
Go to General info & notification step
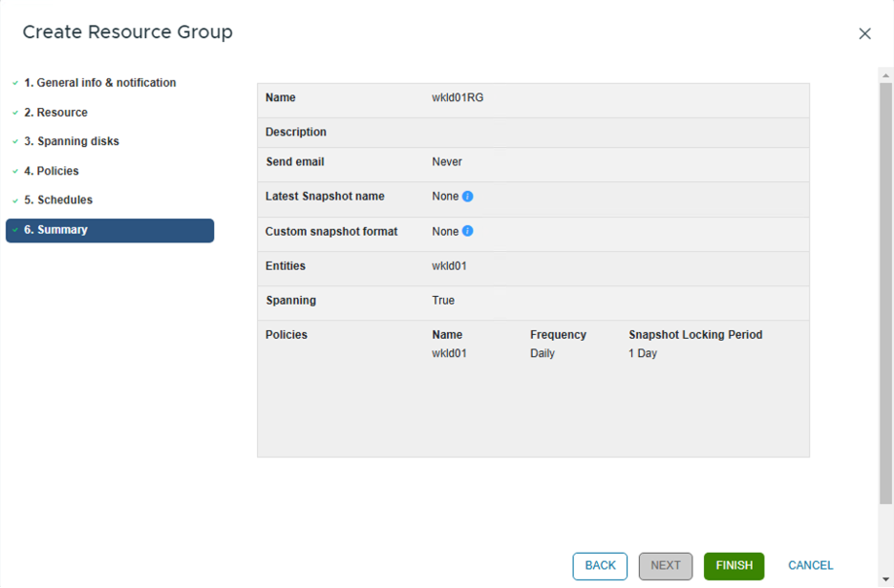pyautogui.click(x=99, y=83)
